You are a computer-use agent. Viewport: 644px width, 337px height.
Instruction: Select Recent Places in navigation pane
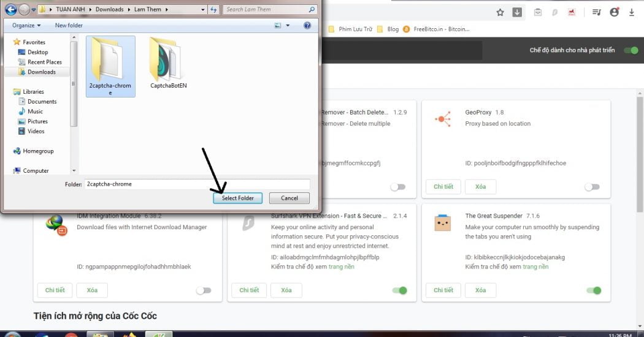[x=40, y=62]
